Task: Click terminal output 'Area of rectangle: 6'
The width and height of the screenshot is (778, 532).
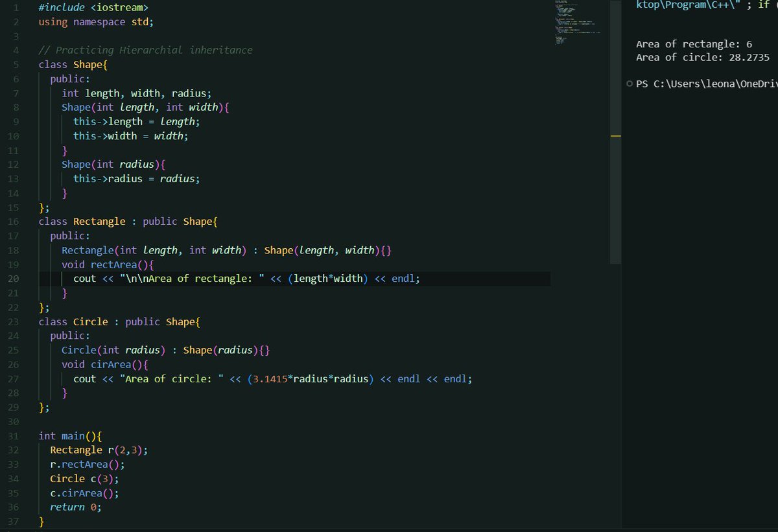Action: [x=694, y=44]
